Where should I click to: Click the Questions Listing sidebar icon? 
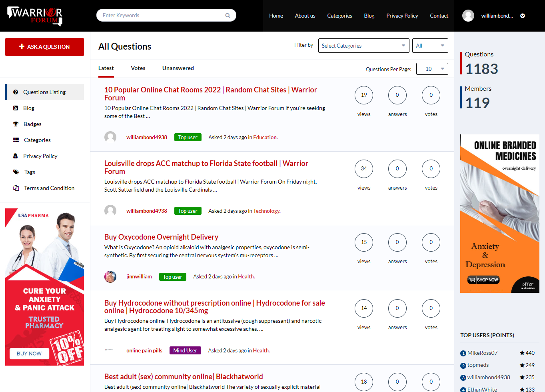click(x=16, y=92)
